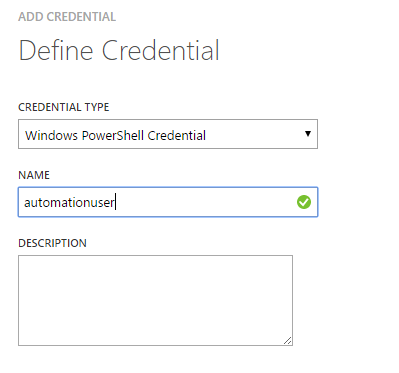
Task: Click the word Credential in the heading
Action: click(161, 50)
